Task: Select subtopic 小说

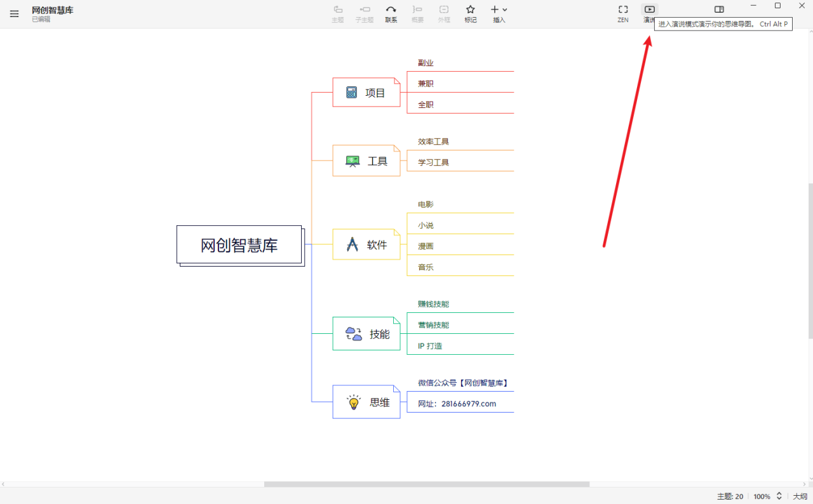Action: (x=426, y=225)
